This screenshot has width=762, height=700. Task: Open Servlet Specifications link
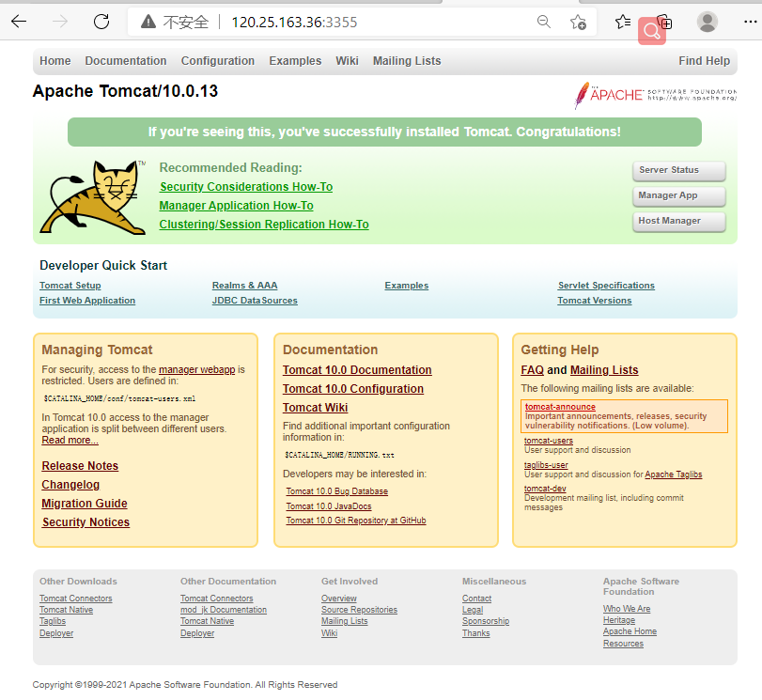pyautogui.click(x=606, y=286)
